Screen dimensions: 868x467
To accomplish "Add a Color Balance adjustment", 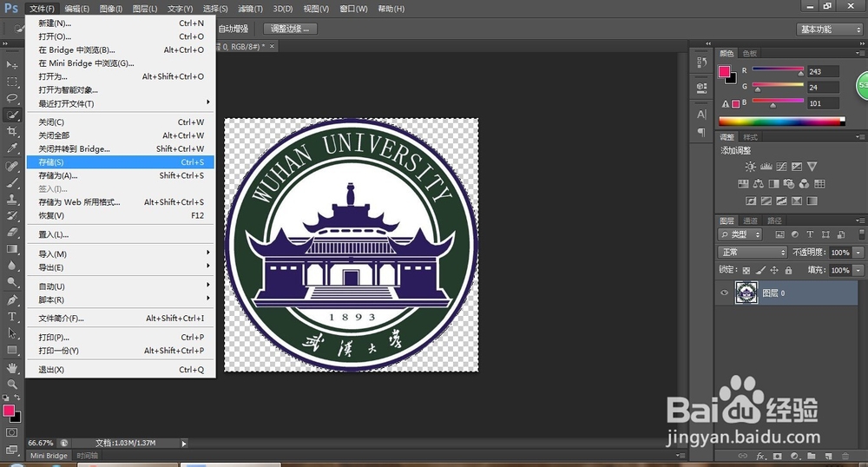I will (759, 184).
